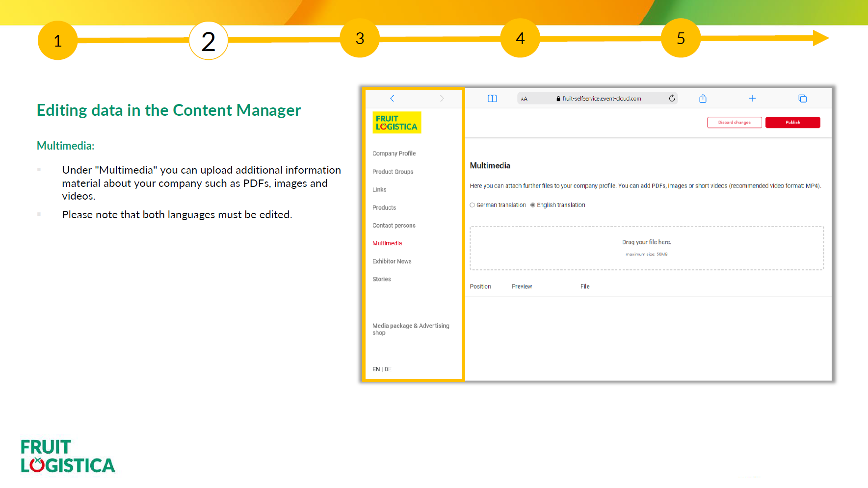Open Products in the sidebar
Viewport: 868px width, 488px height.
(x=384, y=208)
